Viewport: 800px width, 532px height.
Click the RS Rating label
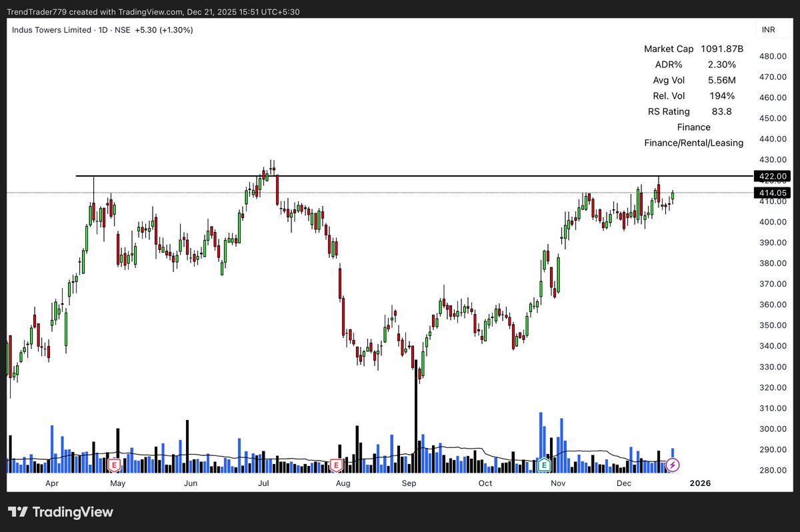point(669,111)
